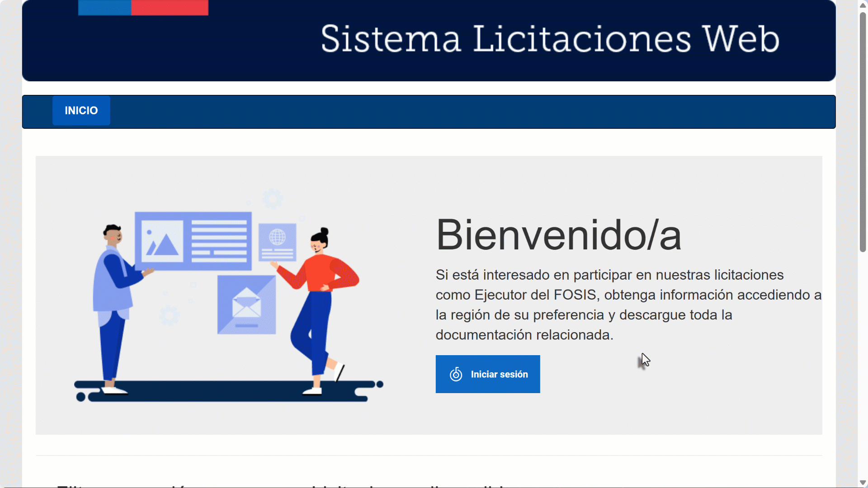Image resolution: width=868 pixels, height=488 pixels.
Task: Click the blue and red government logo
Action: tap(143, 8)
